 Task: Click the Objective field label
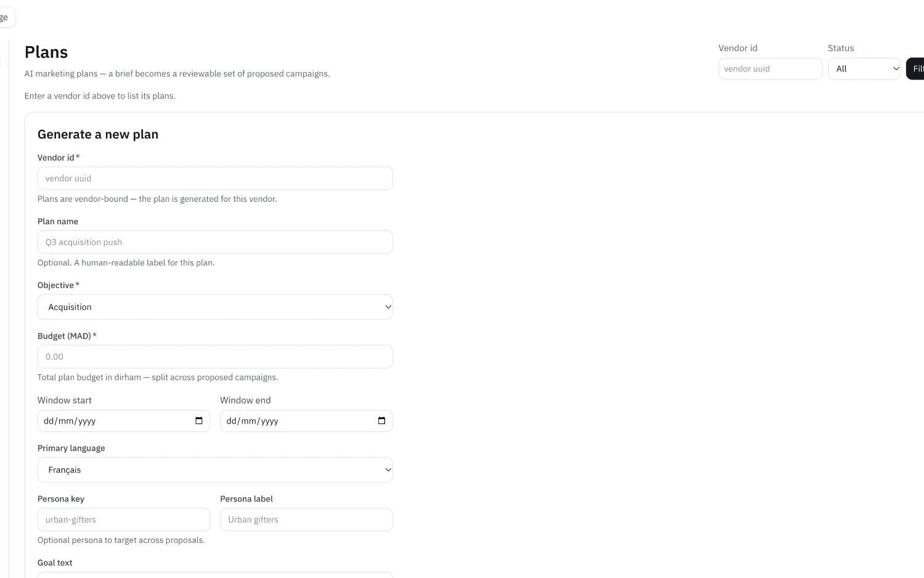(x=56, y=285)
